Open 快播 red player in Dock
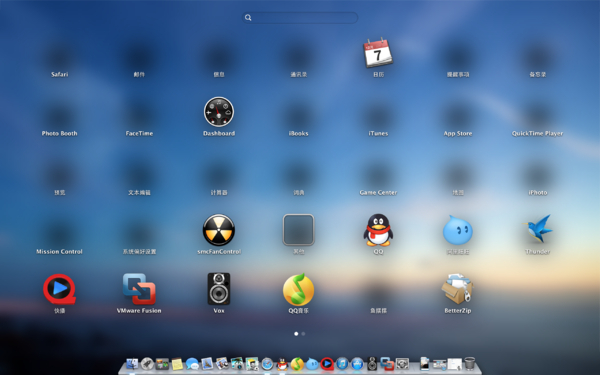 (327, 364)
